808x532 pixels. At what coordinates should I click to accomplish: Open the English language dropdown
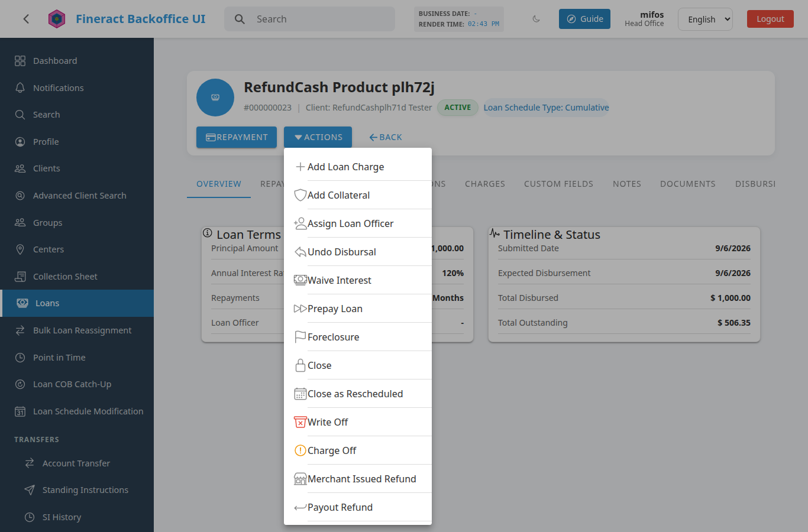point(705,19)
